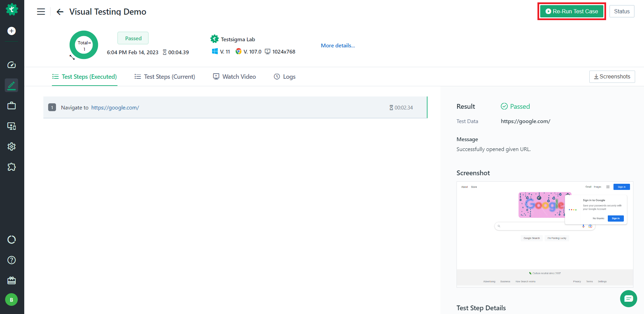Switch to the Watch Video tab
This screenshot has width=644, height=314.
tap(235, 77)
